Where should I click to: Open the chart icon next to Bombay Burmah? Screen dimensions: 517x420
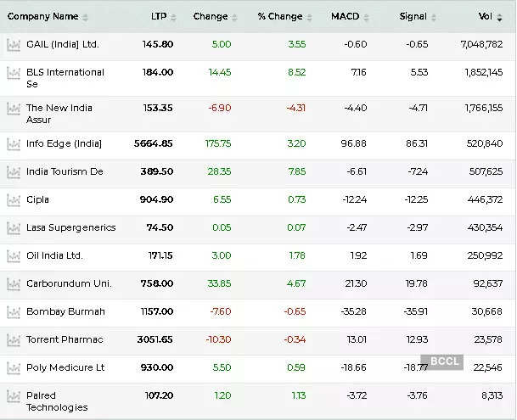click(x=13, y=312)
